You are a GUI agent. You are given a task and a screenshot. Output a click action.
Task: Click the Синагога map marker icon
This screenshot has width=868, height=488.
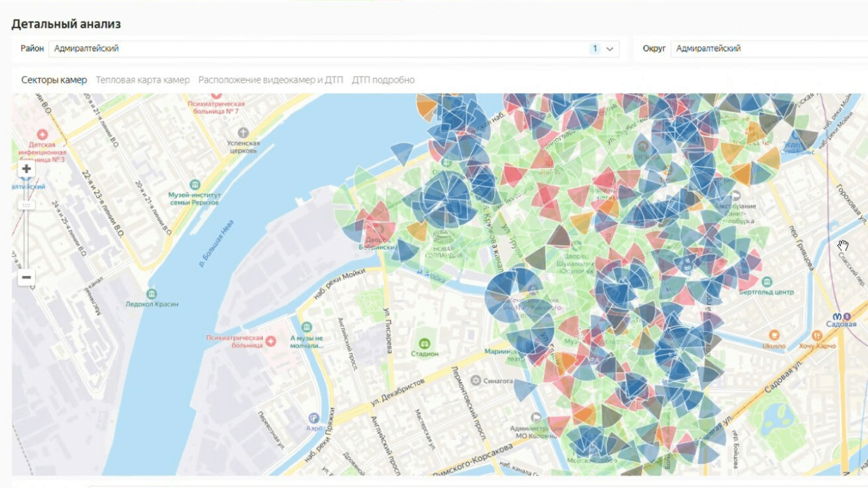tap(476, 381)
